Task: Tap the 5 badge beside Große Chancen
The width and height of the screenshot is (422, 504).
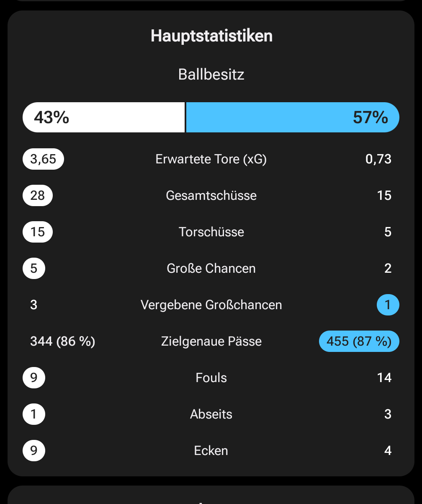Action: point(34,269)
